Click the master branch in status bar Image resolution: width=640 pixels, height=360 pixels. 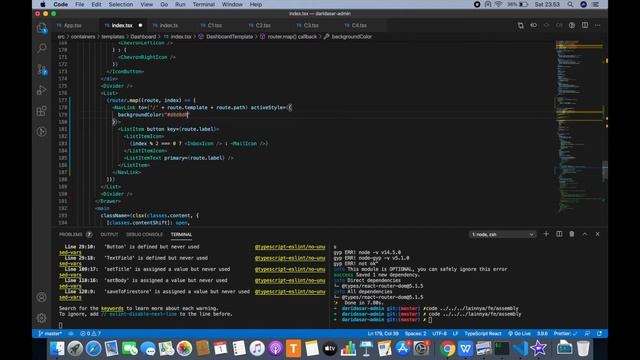click(50, 333)
